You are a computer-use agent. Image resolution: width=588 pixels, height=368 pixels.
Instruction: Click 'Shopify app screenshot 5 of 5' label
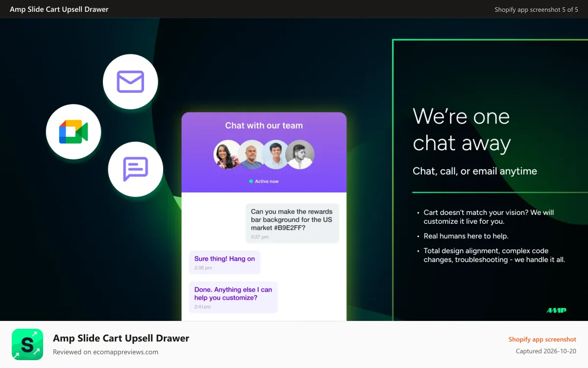point(537,9)
